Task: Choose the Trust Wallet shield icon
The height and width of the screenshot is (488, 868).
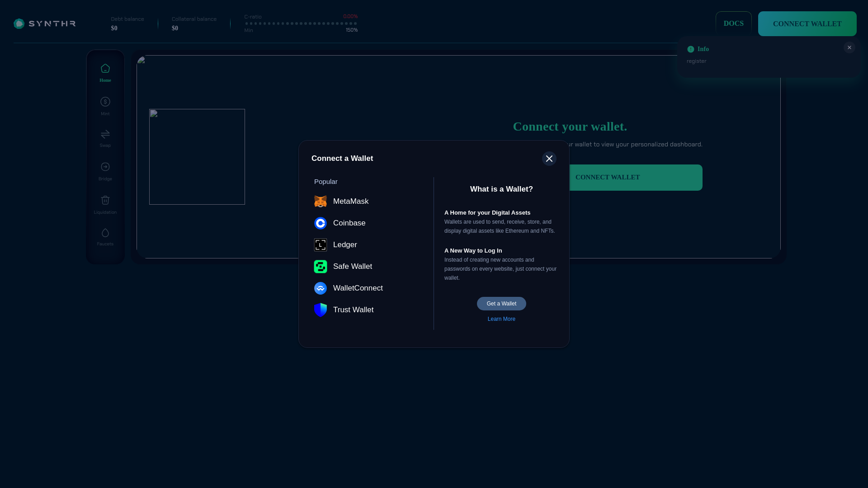Action: pyautogui.click(x=321, y=310)
